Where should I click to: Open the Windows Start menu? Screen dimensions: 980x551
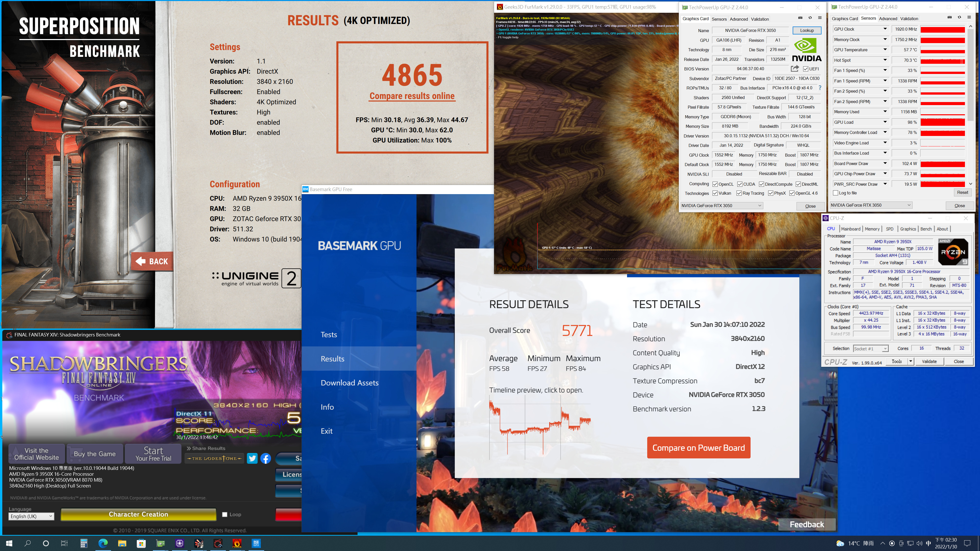tap(9, 543)
